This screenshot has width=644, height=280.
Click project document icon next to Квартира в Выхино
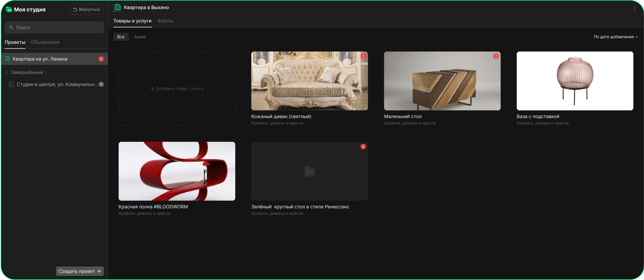117,8
